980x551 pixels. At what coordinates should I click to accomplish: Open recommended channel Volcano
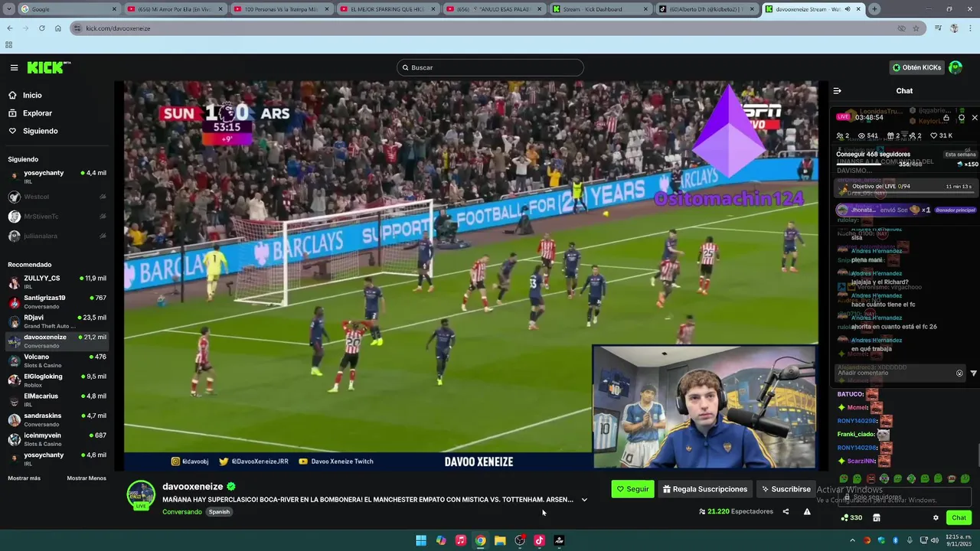[57, 360]
